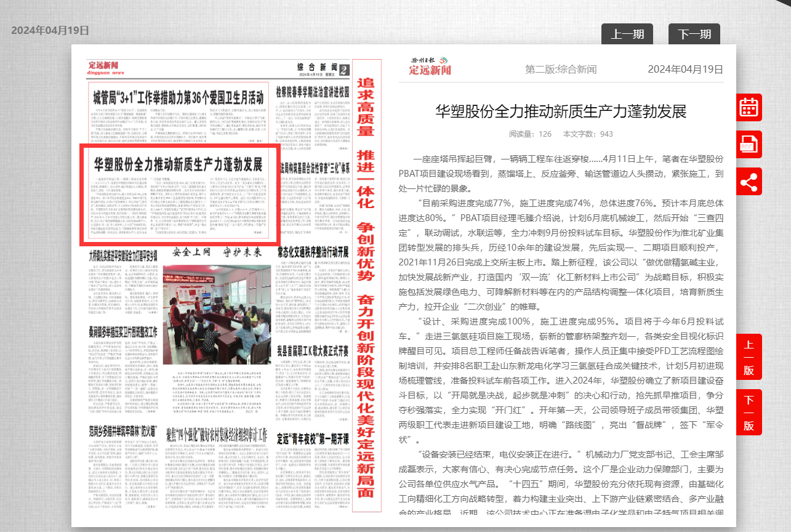Open the 大桥镇扎实推进平安建设 article

(122, 253)
